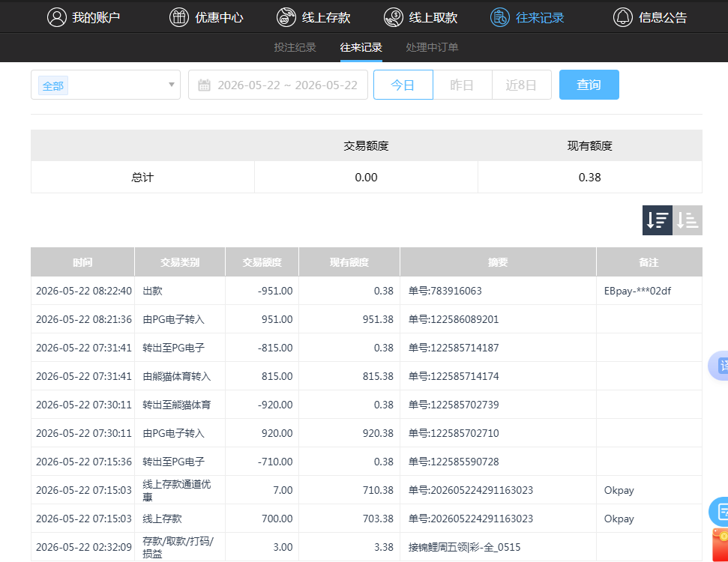
Task: Click the 信息公告 bell icon
Action: (x=622, y=18)
